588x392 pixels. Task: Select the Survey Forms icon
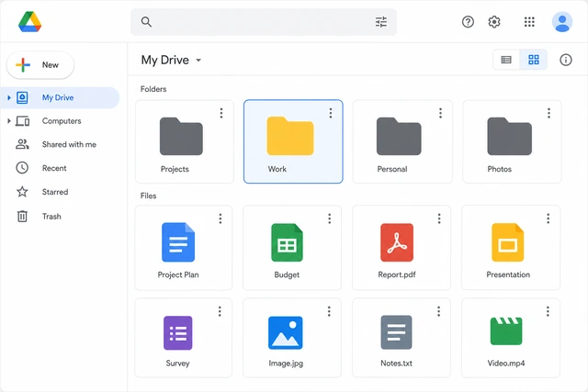tap(177, 333)
